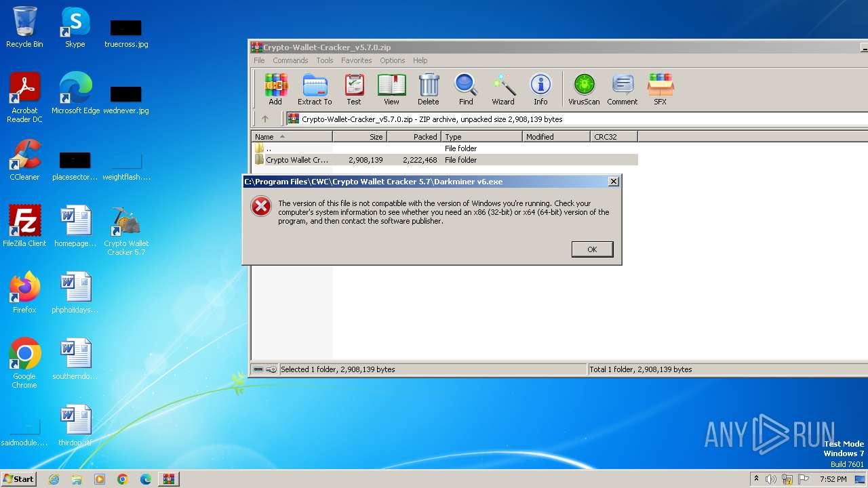Select the wednever.jpg desktop file
Image resolution: width=868 pixels, height=488 pixels.
pyautogui.click(x=126, y=99)
